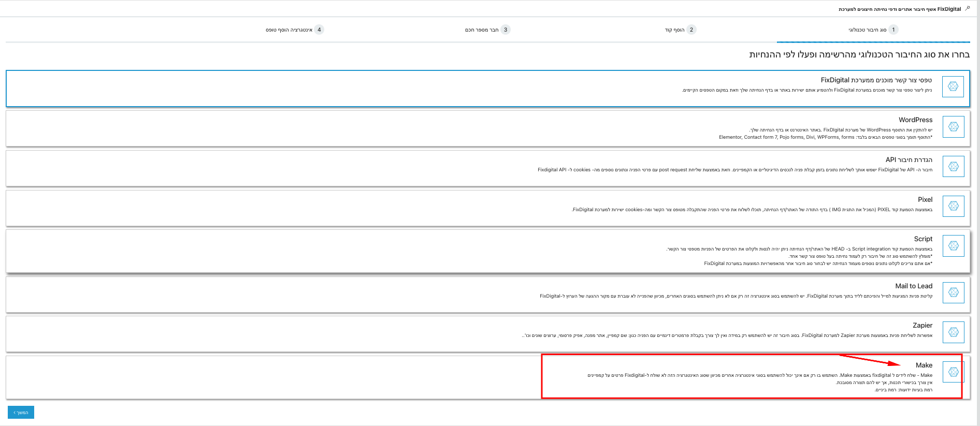Click the Zapier description text
The width and height of the screenshot is (980, 426).
click(x=727, y=335)
